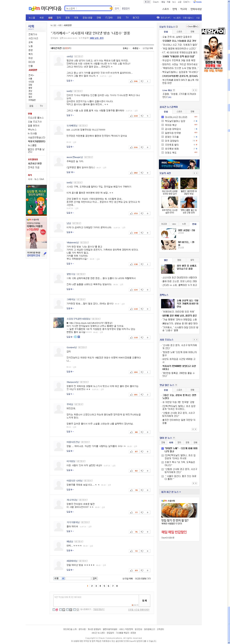Switch to 스포츠 tab in 실시간 뉴스검색어
Viewport: 230px width, 644px height.
[x=179, y=112]
